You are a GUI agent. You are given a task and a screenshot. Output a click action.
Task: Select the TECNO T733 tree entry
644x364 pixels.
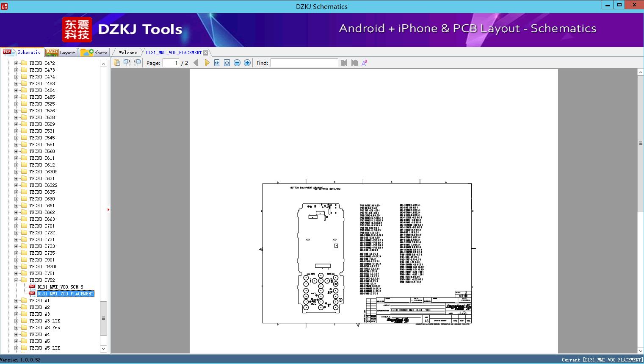(42, 246)
